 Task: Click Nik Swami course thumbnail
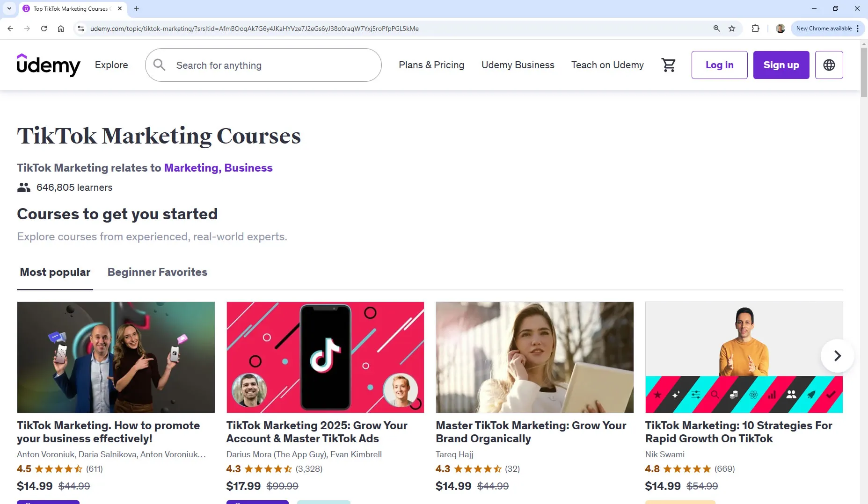click(744, 357)
